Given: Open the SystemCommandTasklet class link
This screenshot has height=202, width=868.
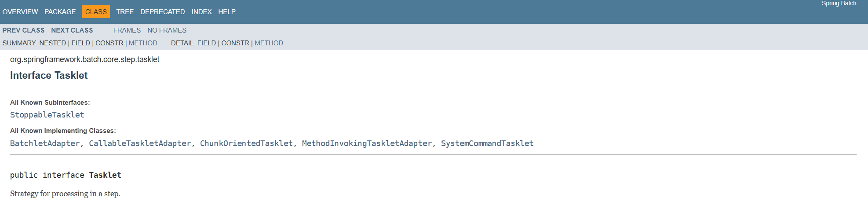Looking at the screenshot, I should pos(487,143).
